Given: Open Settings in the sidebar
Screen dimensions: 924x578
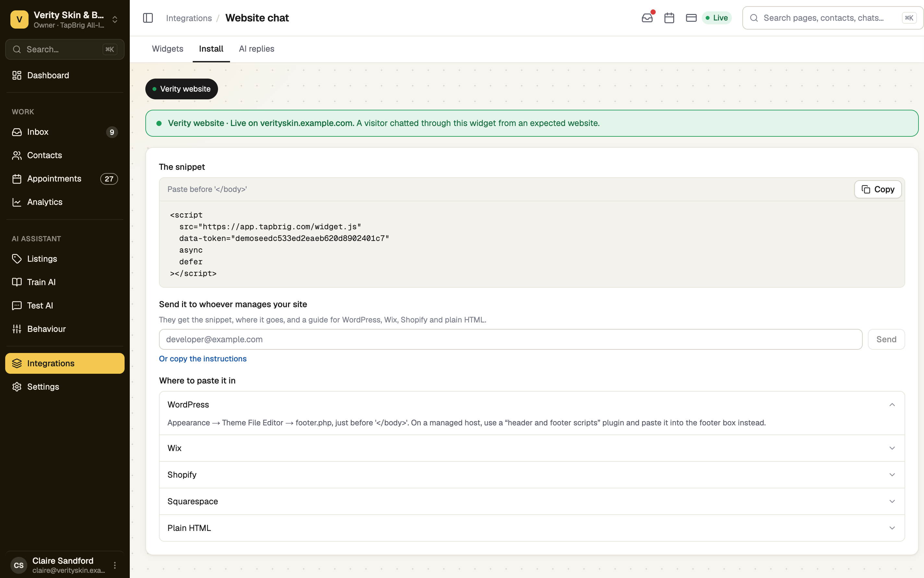Looking at the screenshot, I should tap(65, 386).
